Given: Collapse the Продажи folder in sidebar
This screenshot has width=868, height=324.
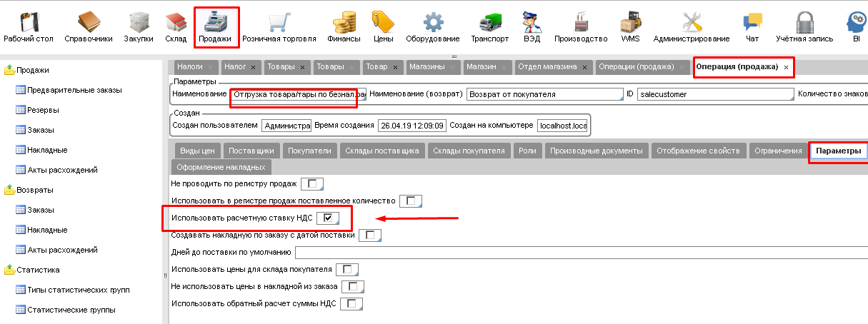Looking at the screenshot, I should click(x=10, y=70).
